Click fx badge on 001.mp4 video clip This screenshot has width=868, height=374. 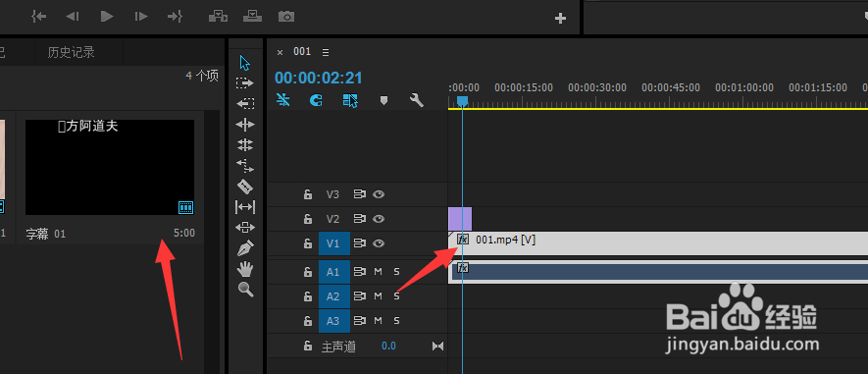click(x=463, y=240)
